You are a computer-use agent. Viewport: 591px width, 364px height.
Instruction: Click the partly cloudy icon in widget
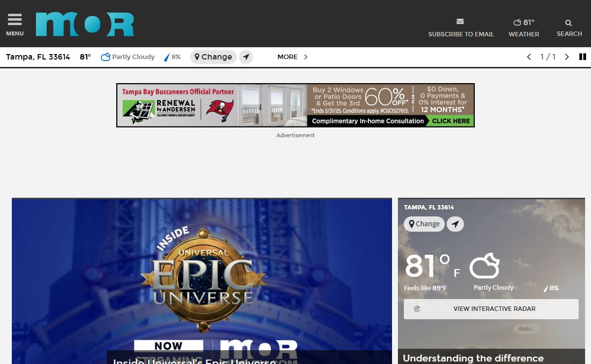(x=484, y=266)
